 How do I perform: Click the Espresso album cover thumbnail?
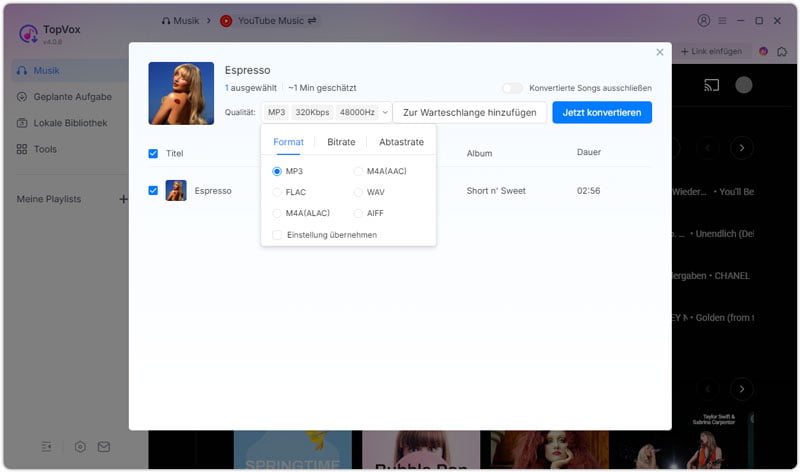[181, 93]
